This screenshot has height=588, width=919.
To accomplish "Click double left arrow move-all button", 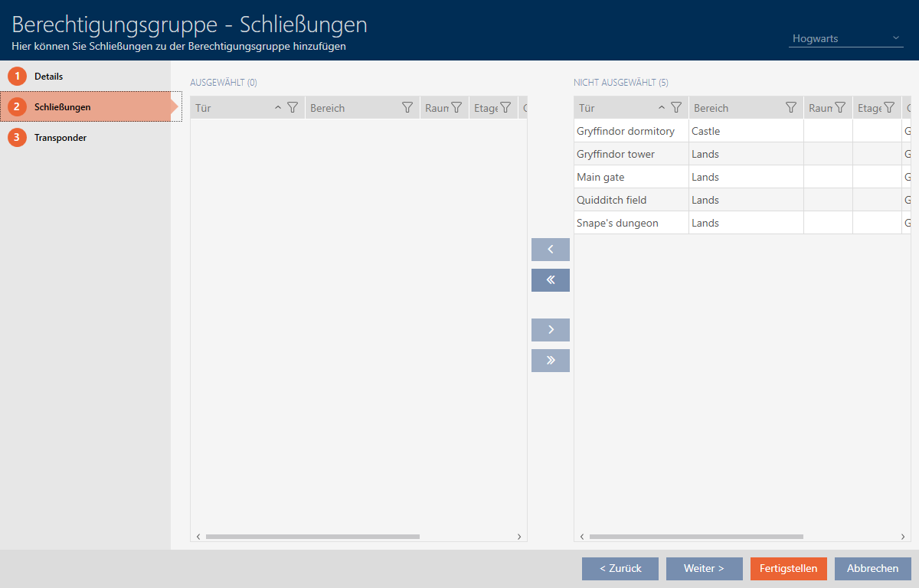I will click(x=550, y=280).
